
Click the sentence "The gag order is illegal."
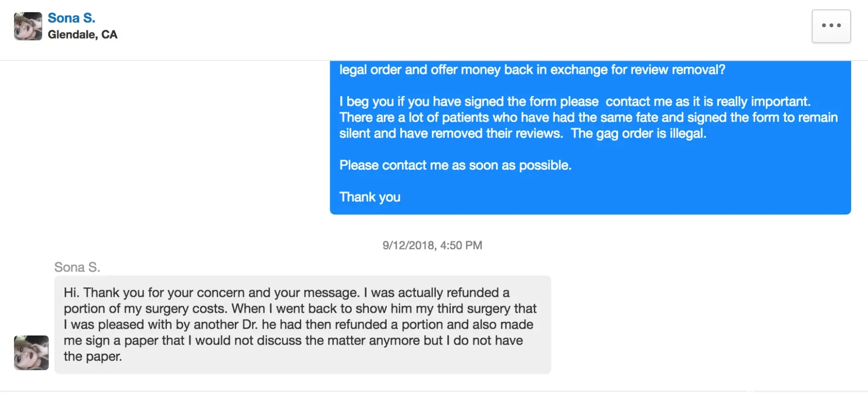tap(638, 134)
